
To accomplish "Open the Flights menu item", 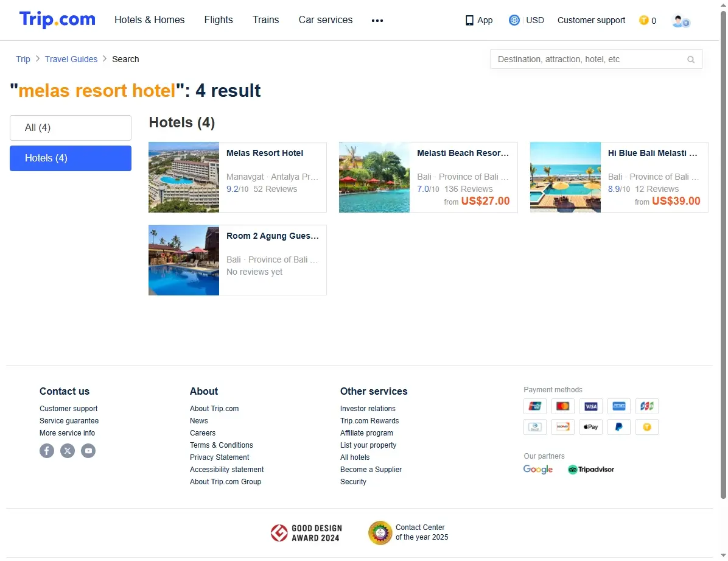I will point(219,20).
